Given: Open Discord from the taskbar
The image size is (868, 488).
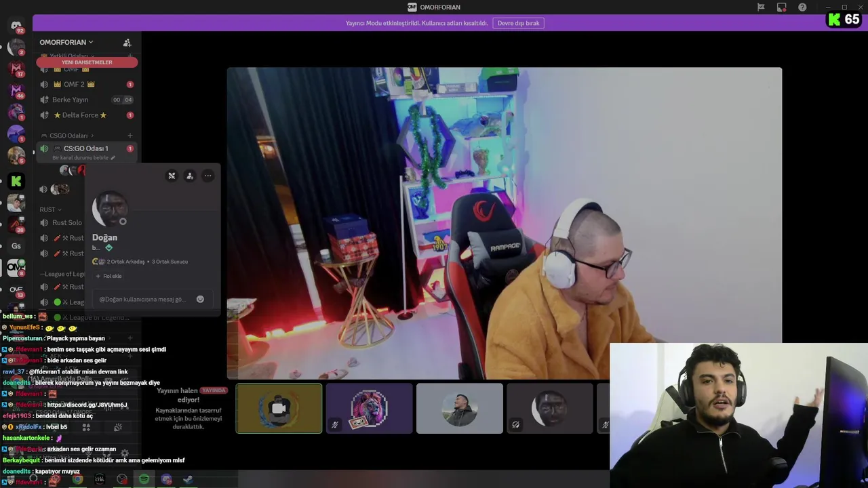Looking at the screenshot, I should pyautogui.click(x=166, y=479).
